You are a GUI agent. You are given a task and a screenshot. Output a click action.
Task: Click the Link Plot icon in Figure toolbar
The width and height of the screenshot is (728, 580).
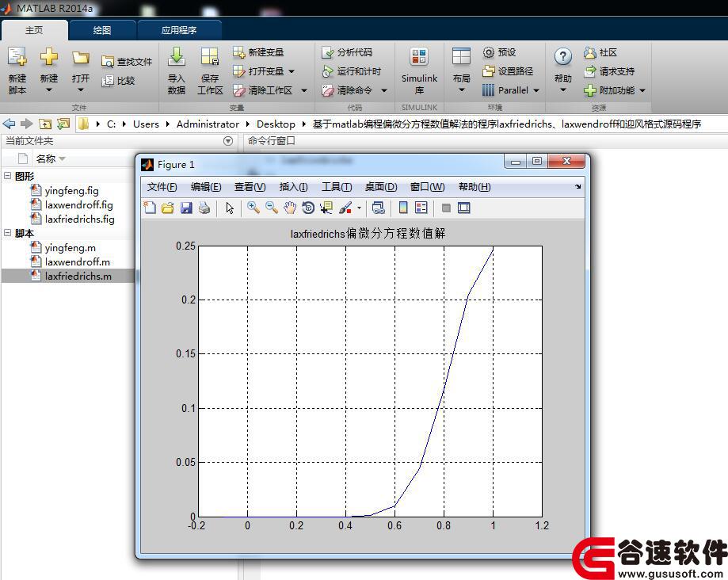379,208
